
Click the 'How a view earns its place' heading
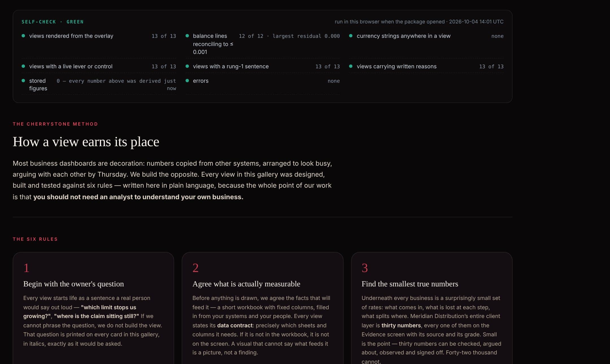pos(86,142)
